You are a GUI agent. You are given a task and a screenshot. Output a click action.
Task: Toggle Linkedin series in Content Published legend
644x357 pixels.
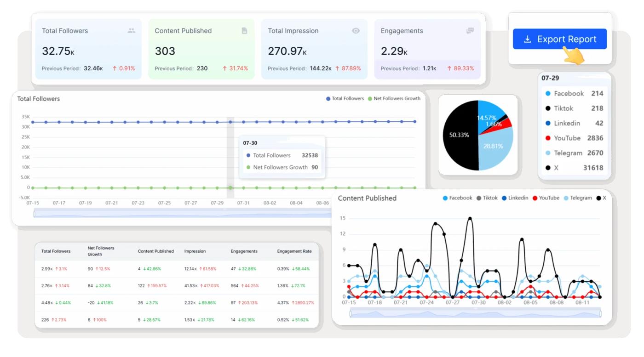pos(515,198)
